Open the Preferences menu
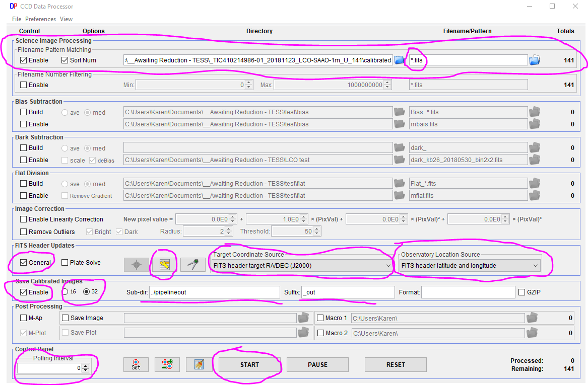Image resolution: width=588 pixels, height=385 pixels. [x=40, y=19]
